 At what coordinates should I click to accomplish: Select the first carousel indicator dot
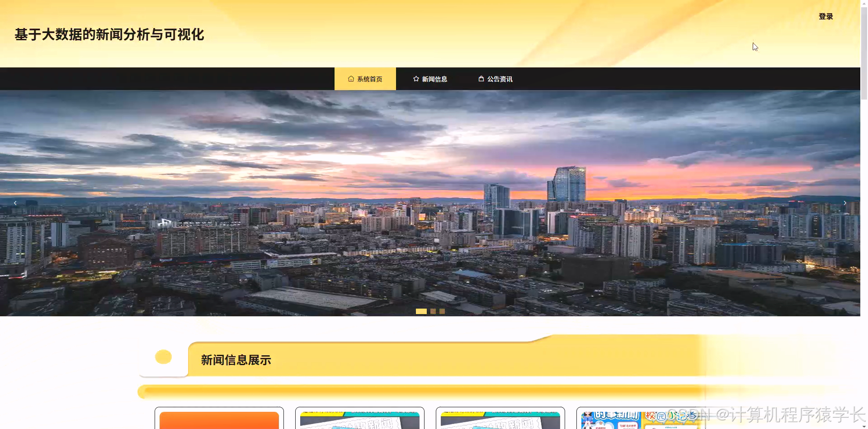pyautogui.click(x=421, y=311)
